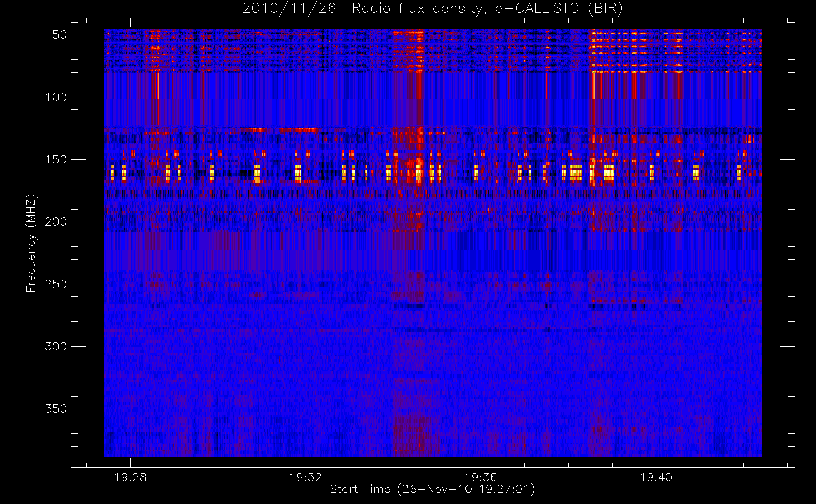Click the 19:36 time tick label
This screenshot has width=816, height=504.
[481, 477]
